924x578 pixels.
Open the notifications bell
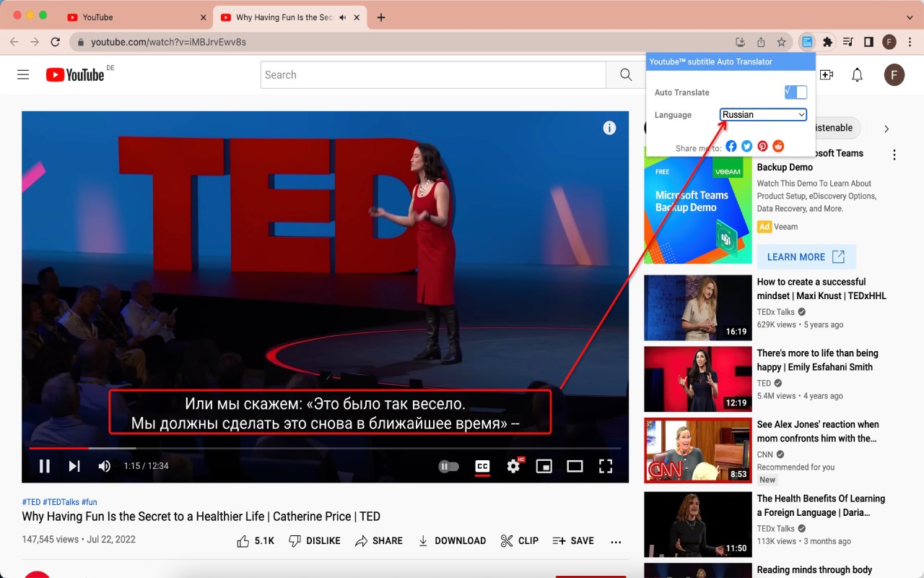pos(857,74)
